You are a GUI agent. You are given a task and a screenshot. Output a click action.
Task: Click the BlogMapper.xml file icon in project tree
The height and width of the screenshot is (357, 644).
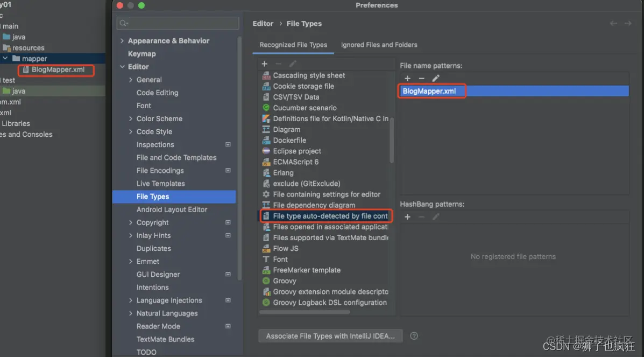tap(26, 69)
